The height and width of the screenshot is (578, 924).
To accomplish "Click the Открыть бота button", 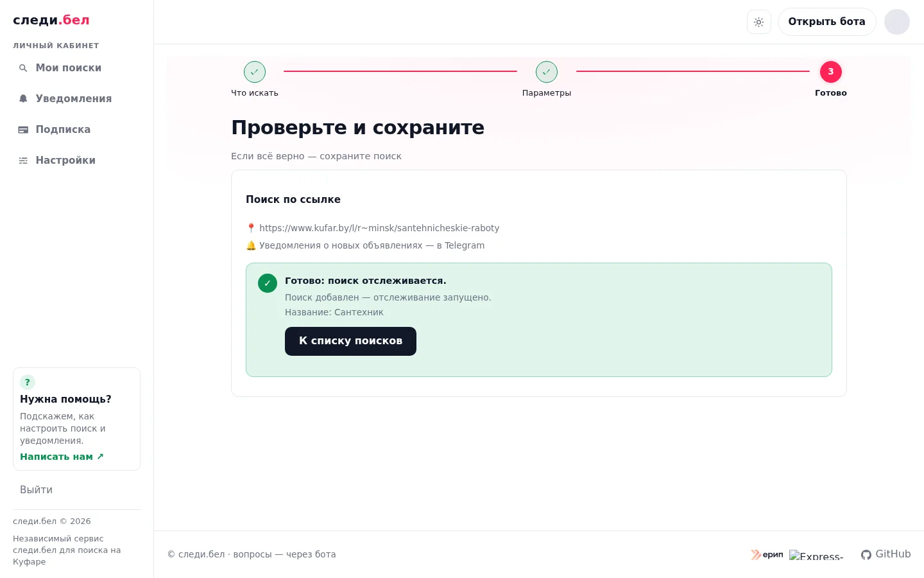I will click(x=826, y=22).
